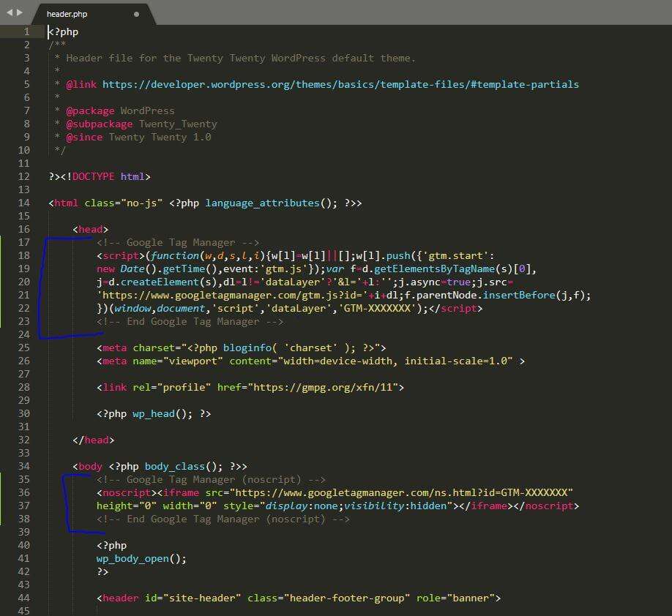Click '@since' tag in comment
The width and height of the screenshot is (672, 616).
point(84,137)
